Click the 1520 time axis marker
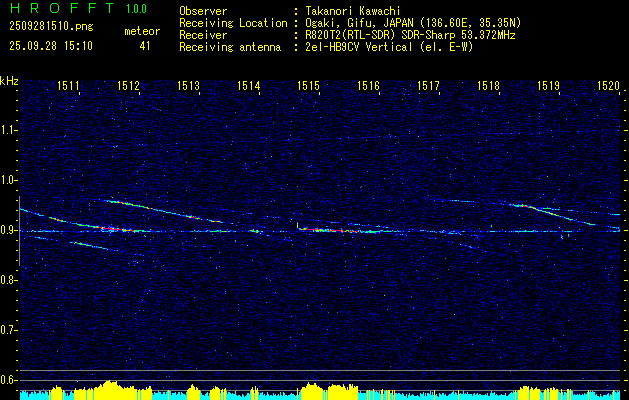 (x=608, y=85)
